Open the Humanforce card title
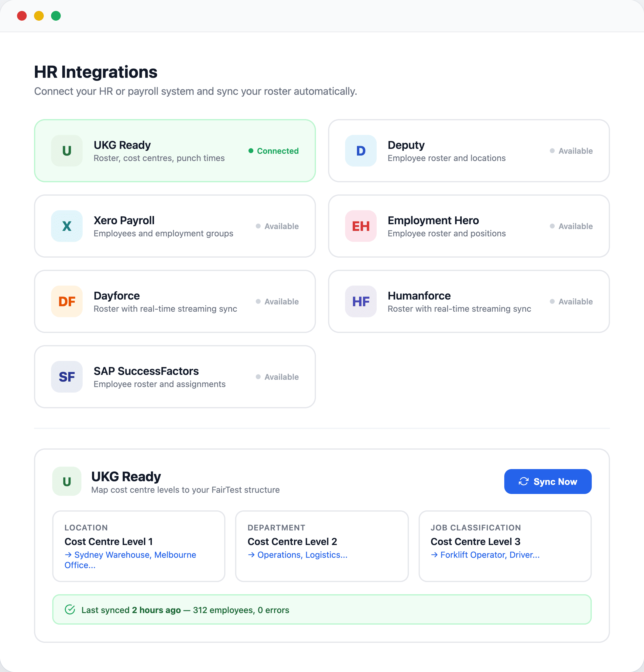644x672 pixels. (x=419, y=296)
